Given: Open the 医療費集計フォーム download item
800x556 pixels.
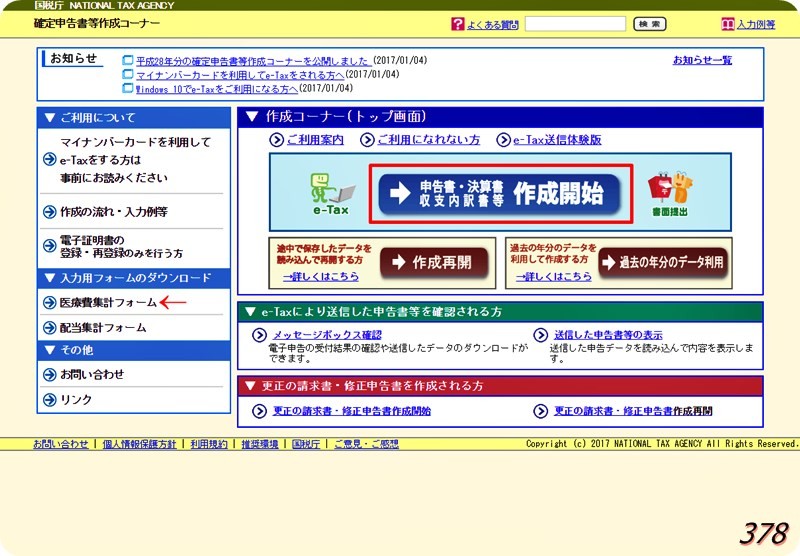Looking at the screenshot, I should [x=108, y=303].
